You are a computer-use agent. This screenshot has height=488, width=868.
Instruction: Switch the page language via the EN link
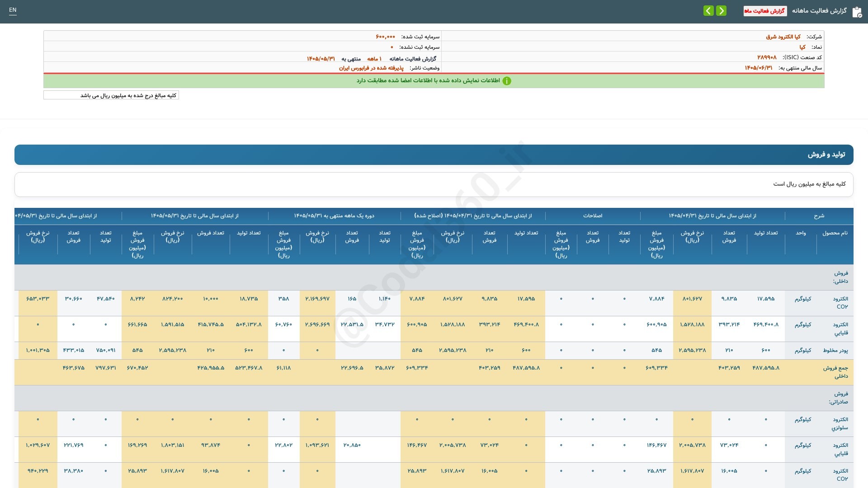[x=13, y=10]
